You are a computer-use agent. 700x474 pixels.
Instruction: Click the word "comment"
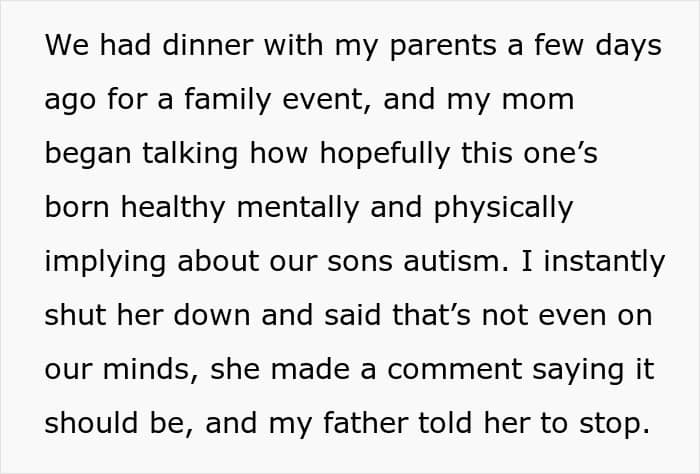click(454, 370)
